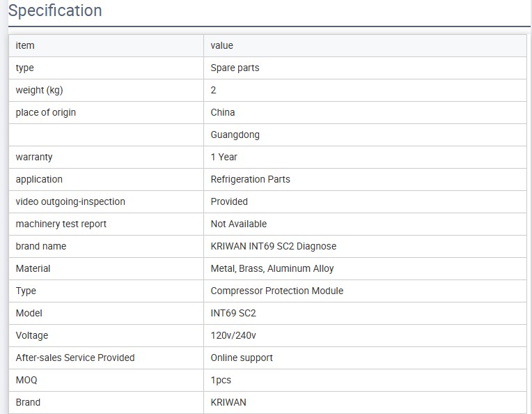Click the 'Metal, Brass, Aluminum Alloy' value
Viewport: 532px width, 414px height.
pos(272,268)
